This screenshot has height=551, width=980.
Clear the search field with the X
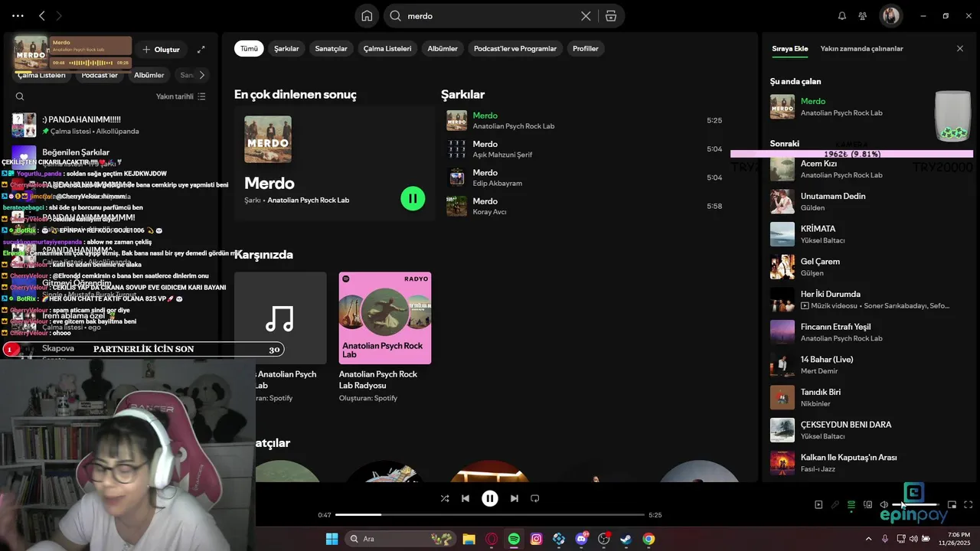586,16
